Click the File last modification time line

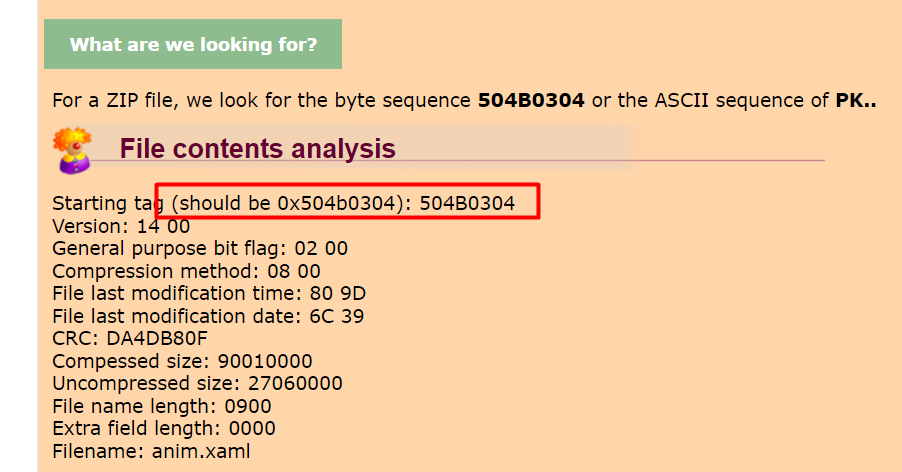coord(209,294)
